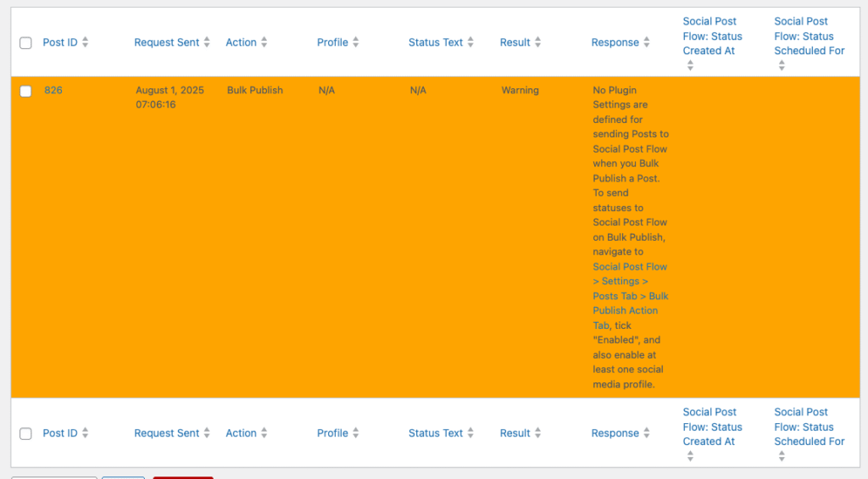Click sort arrows beside header Status Text

coord(470,42)
